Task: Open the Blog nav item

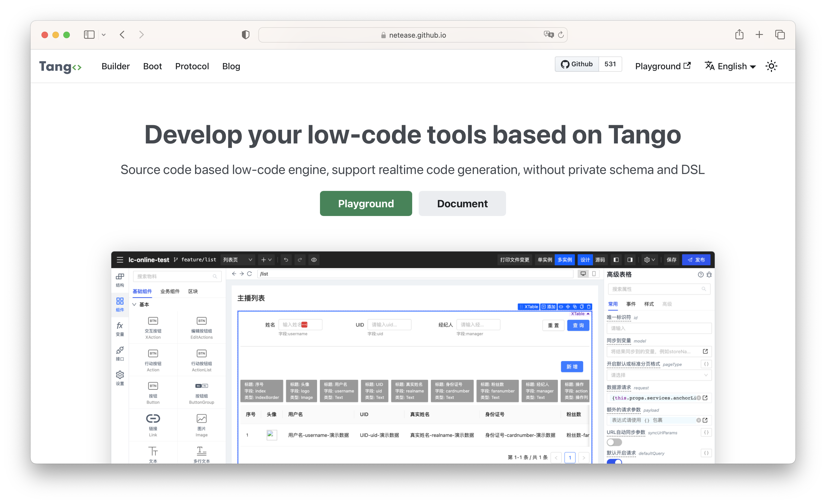Action: (231, 66)
